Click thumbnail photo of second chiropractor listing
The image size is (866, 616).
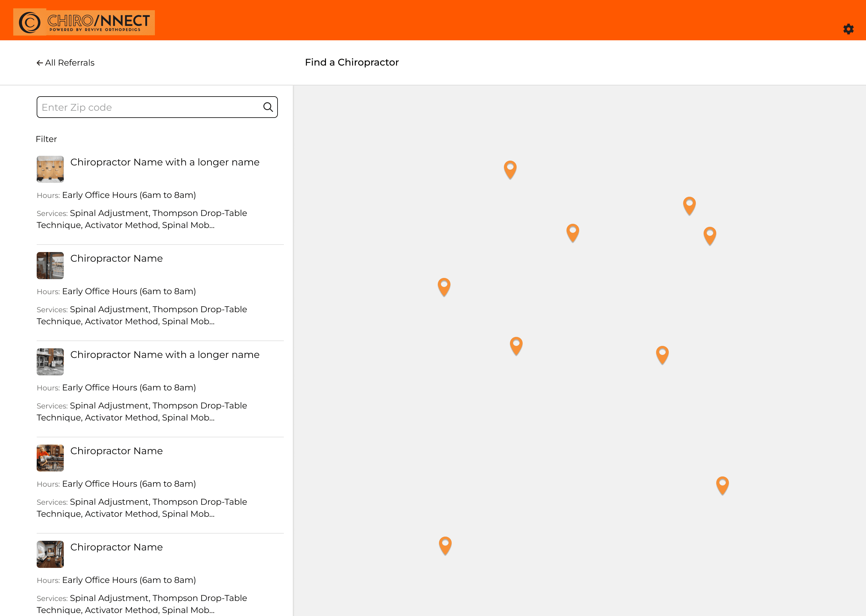coord(50,266)
